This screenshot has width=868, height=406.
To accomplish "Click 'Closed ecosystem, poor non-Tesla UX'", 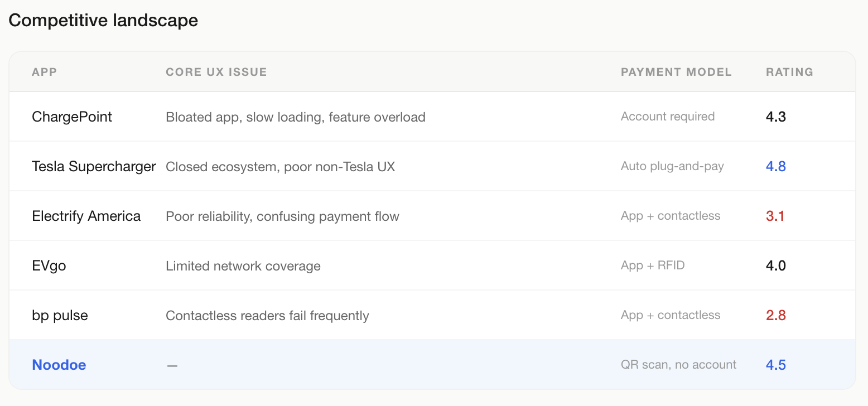I will click(x=281, y=167).
